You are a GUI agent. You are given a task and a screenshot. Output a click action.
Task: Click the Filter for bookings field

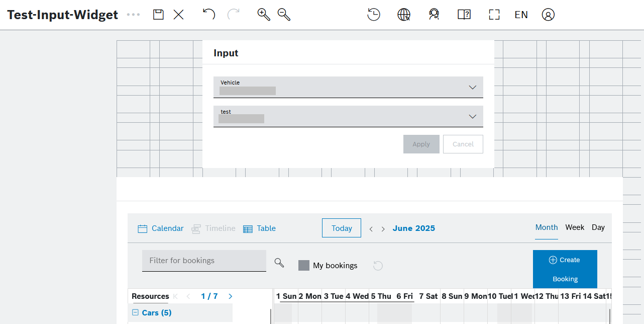pos(204,261)
